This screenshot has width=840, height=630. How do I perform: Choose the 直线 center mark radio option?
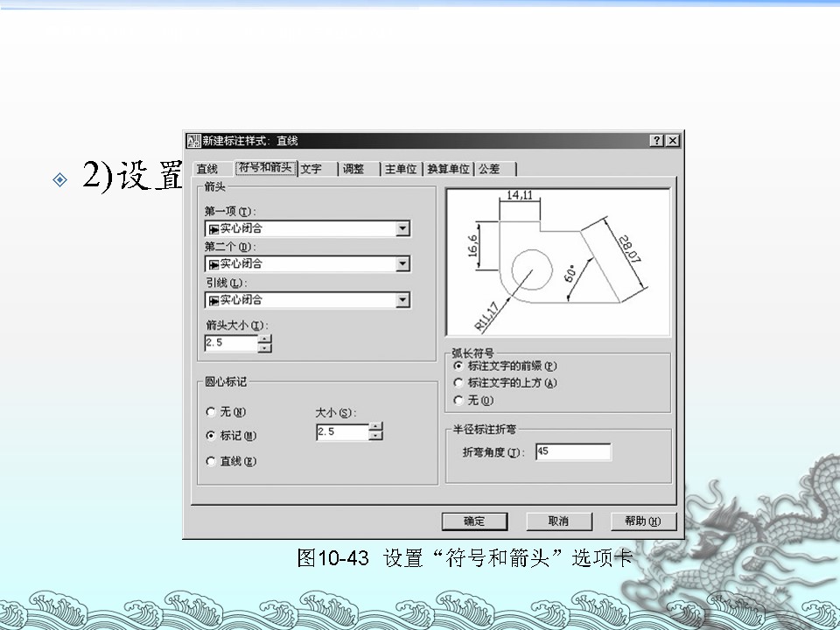[x=210, y=461]
